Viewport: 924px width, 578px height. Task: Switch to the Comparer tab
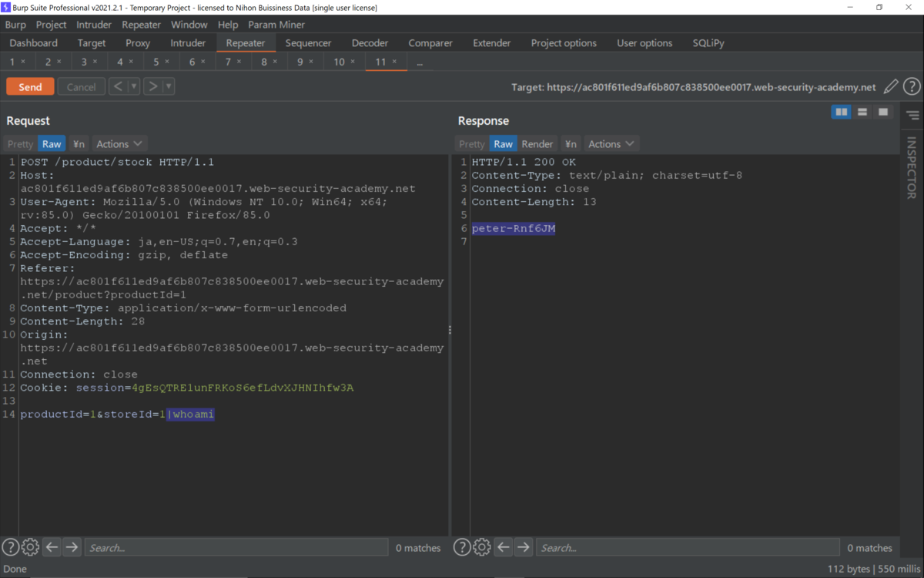click(x=430, y=43)
